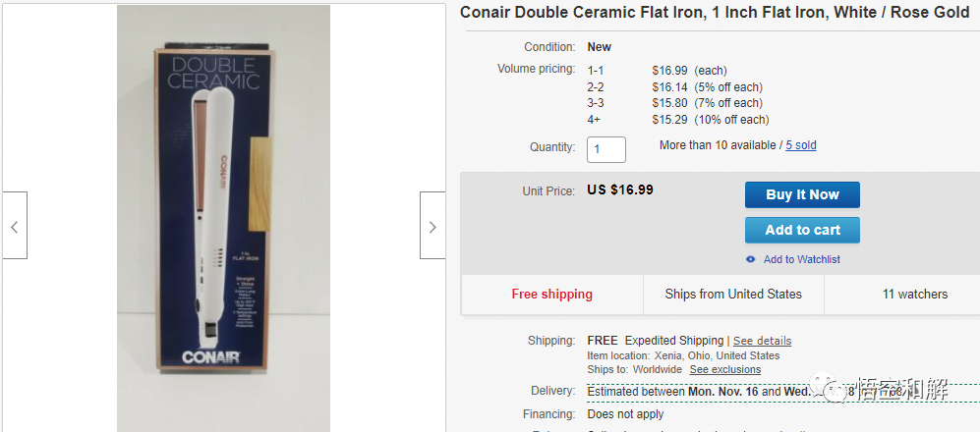Screen dimensions: 980x432
Task: Select 'Ships from United States' cell
Action: pyautogui.click(x=733, y=294)
